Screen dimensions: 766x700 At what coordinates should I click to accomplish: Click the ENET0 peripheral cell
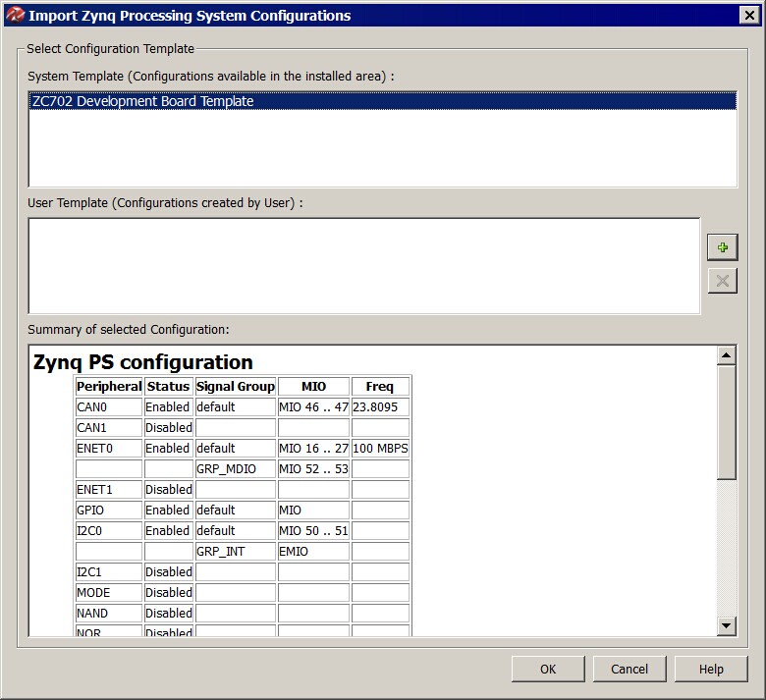pos(109,448)
